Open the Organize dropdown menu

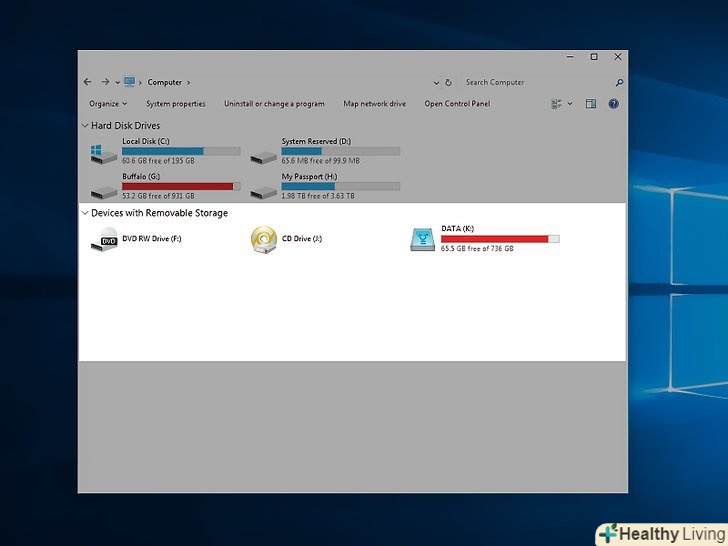click(x=108, y=104)
